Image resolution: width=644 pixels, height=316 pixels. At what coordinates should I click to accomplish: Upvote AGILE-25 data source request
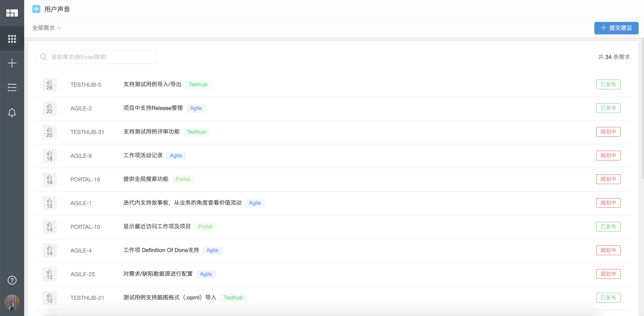pyautogui.click(x=49, y=274)
